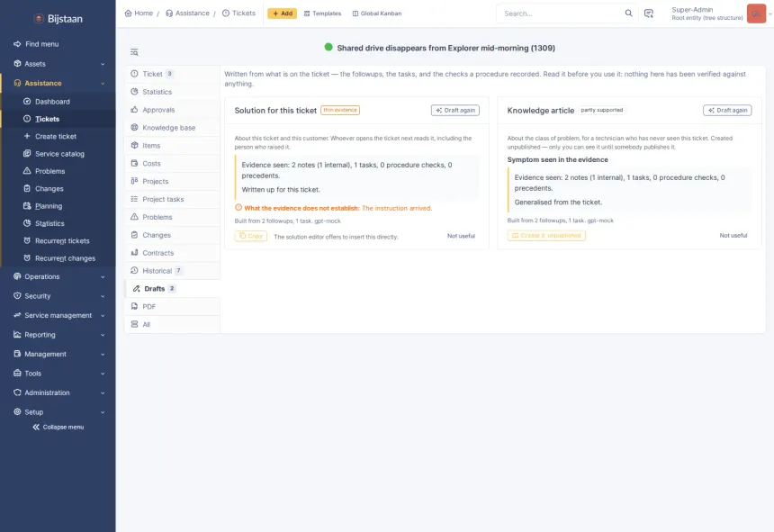
Task: Click the Costs wallet icon
Action: click(134, 163)
